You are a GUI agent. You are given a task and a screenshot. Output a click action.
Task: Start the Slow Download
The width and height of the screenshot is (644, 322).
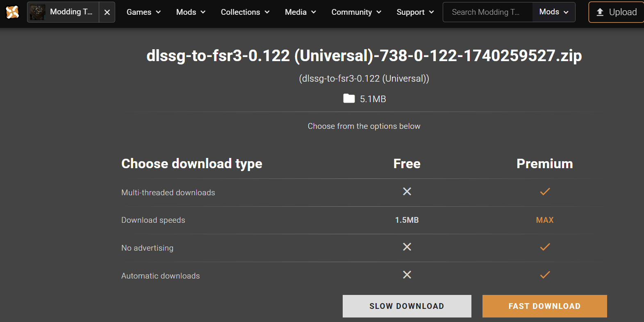pos(407,306)
